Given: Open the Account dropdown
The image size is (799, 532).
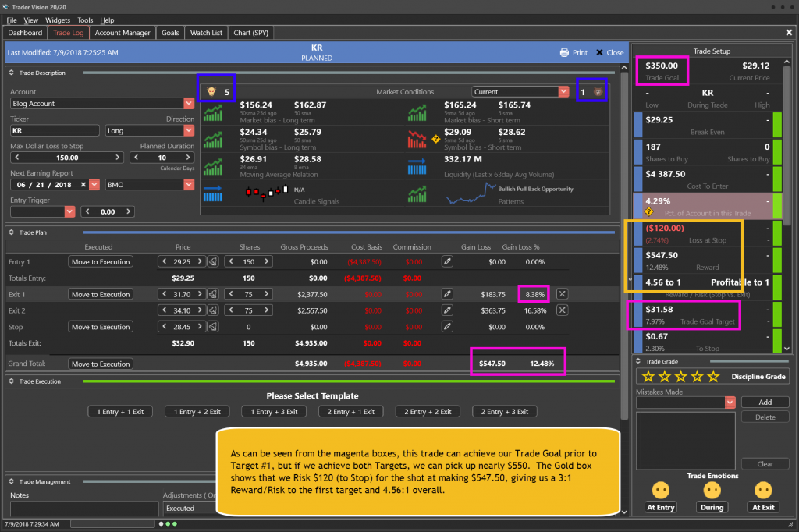Looking at the screenshot, I should pos(189,104).
